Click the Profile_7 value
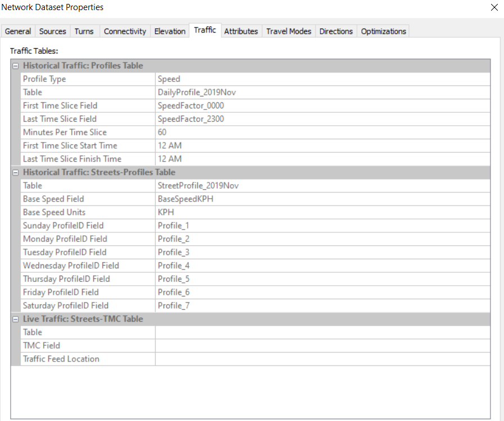This screenshot has height=421, width=504. [x=323, y=306]
